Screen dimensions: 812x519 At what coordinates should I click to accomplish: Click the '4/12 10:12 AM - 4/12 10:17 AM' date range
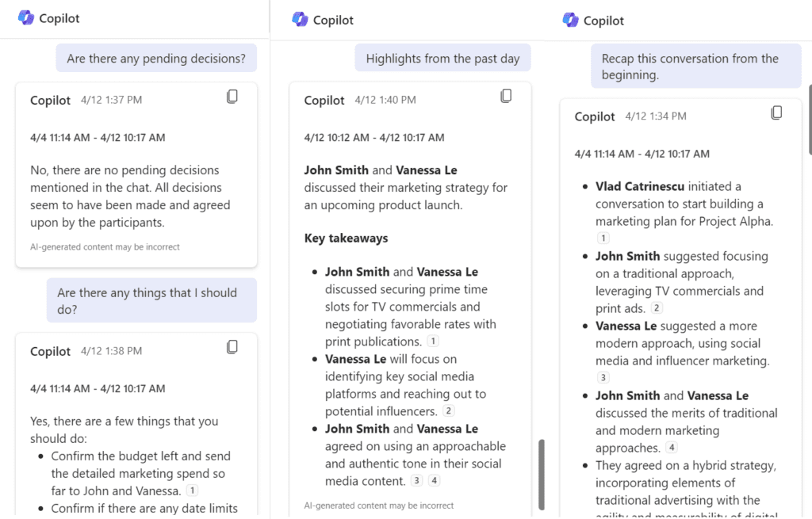(x=374, y=138)
